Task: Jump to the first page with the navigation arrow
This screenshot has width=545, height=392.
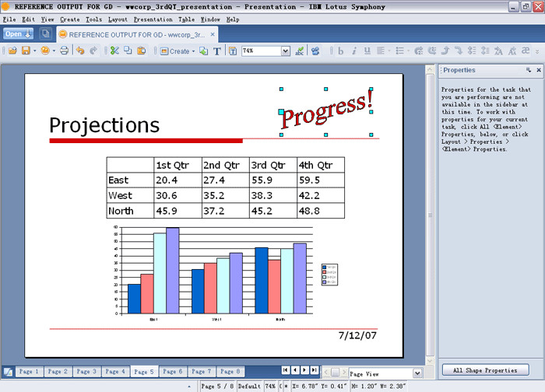Action: 286,371
